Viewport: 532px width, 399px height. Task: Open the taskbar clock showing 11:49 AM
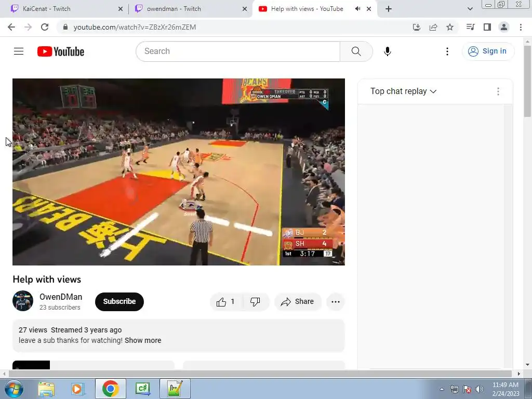[x=506, y=389]
